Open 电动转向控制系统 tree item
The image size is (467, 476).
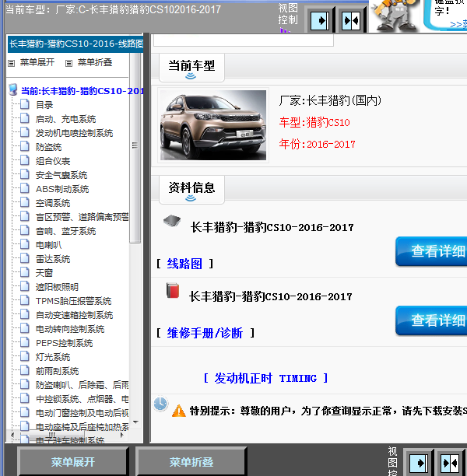(70, 329)
